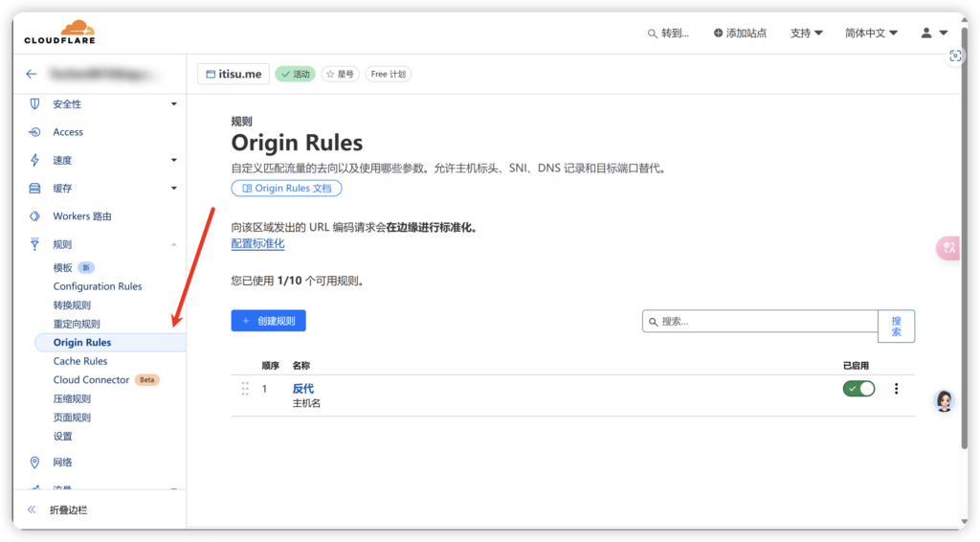Click the page vertical scrollbar
980x542 pixels.
click(965, 237)
